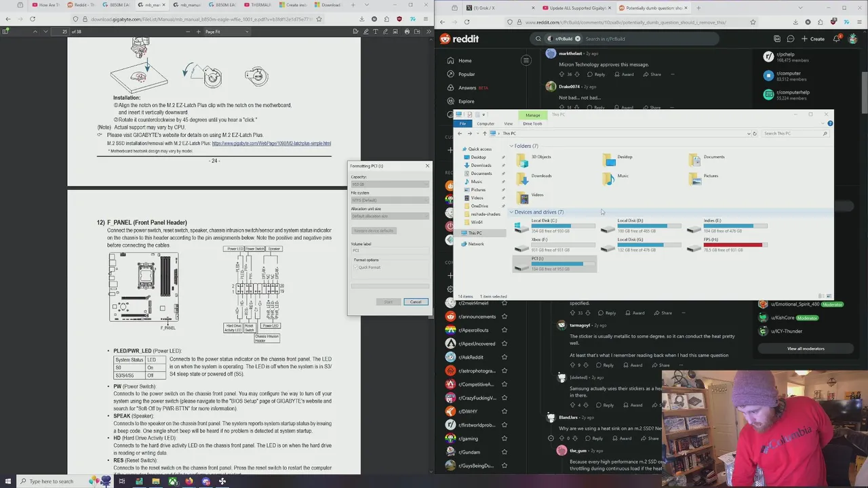The image size is (868, 488).
Task: Favorite r/AskReddit with its star
Action: [x=504, y=357]
